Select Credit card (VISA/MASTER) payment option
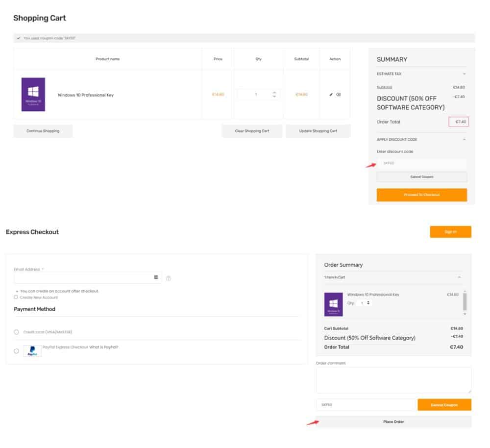This screenshot has width=490, height=448. (17, 332)
